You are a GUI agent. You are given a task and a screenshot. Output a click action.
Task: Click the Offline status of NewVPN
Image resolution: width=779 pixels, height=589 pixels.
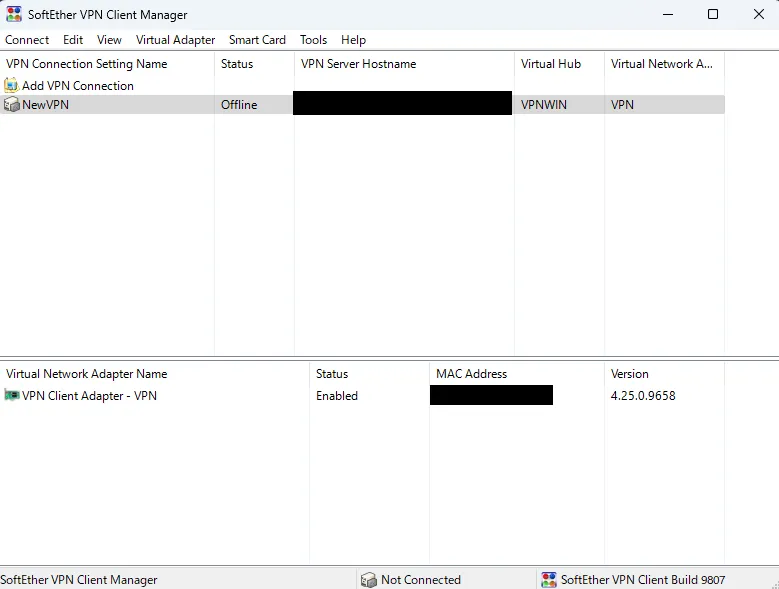[x=239, y=105]
